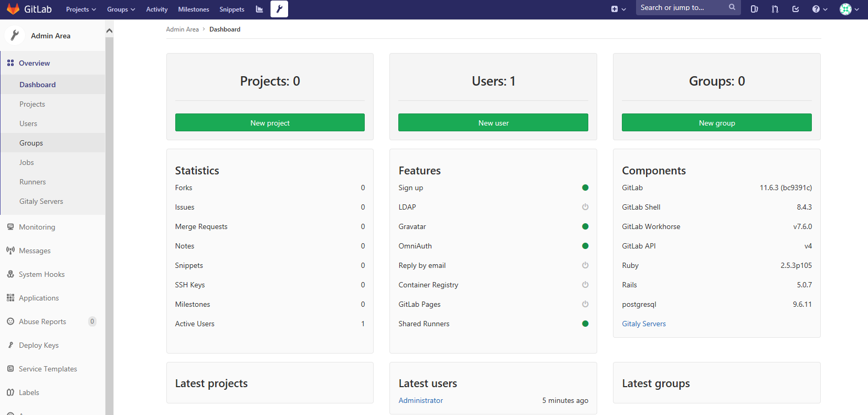Click the New user button
This screenshot has height=415, width=868.
coord(493,122)
